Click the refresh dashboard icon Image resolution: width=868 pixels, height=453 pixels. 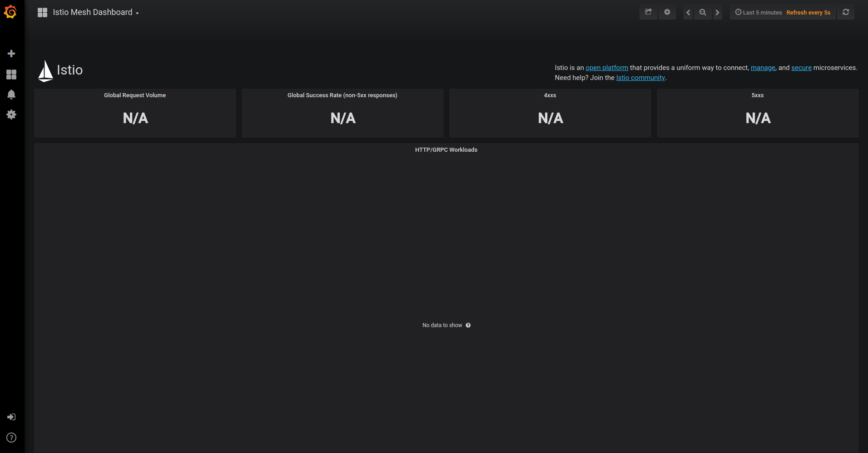tap(846, 12)
